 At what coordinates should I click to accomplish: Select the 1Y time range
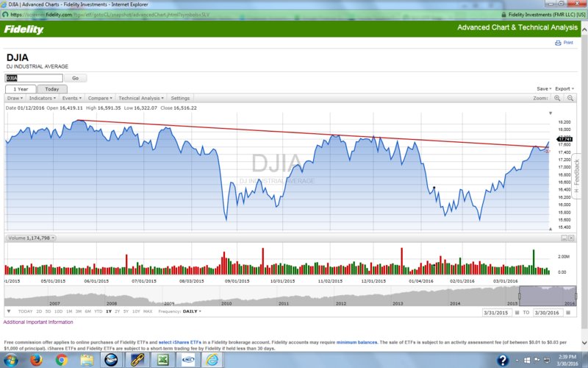[109, 311]
